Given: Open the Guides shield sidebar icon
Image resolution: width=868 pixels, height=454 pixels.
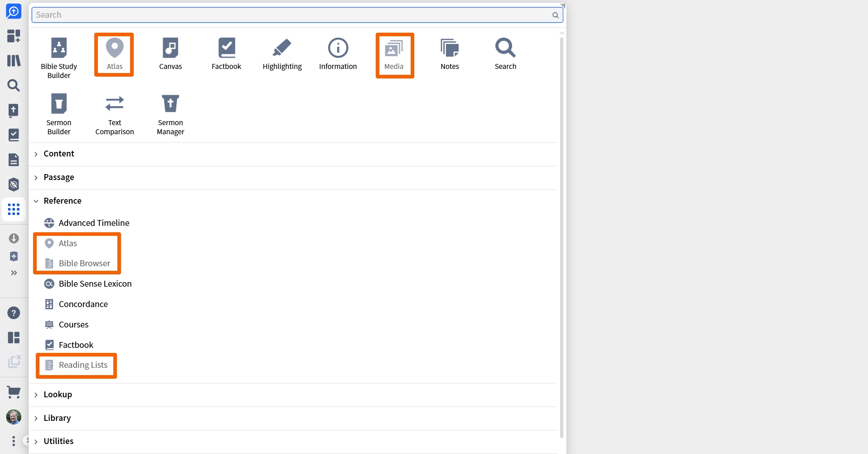Looking at the screenshot, I should (x=14, y=184).
